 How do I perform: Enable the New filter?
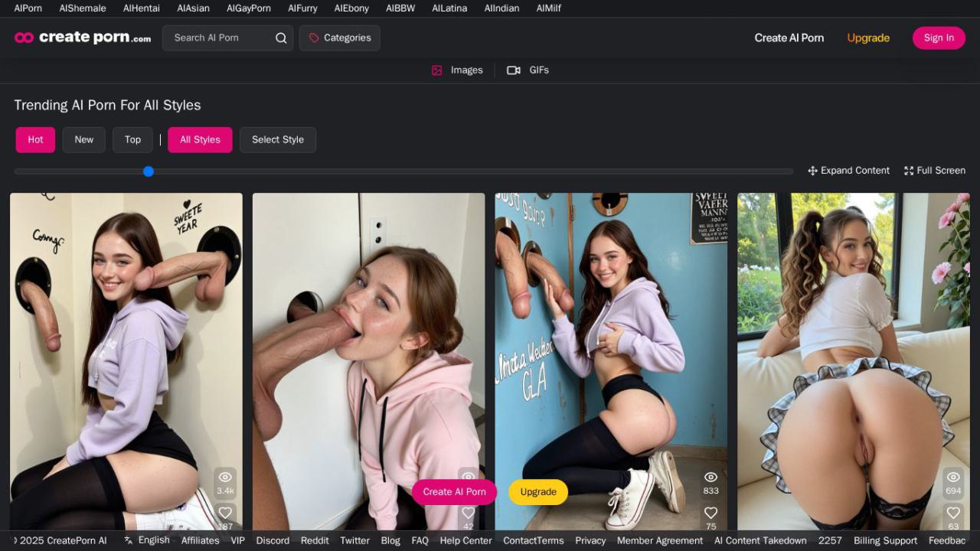coord(83,139)
